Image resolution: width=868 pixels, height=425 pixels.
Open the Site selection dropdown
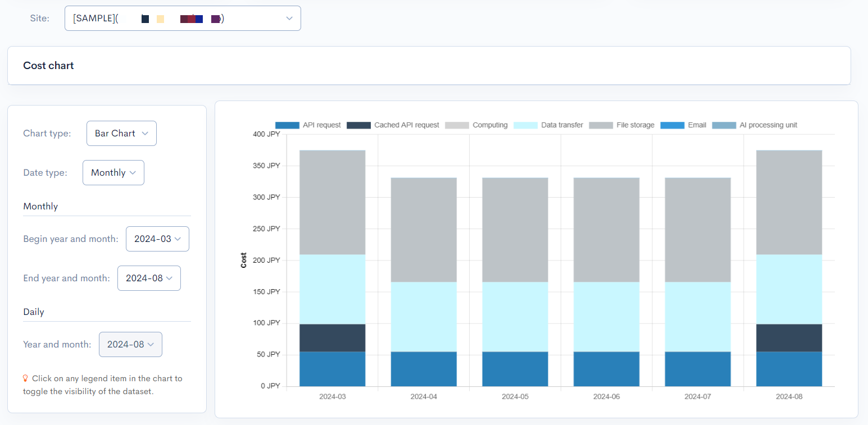[183, 18]
